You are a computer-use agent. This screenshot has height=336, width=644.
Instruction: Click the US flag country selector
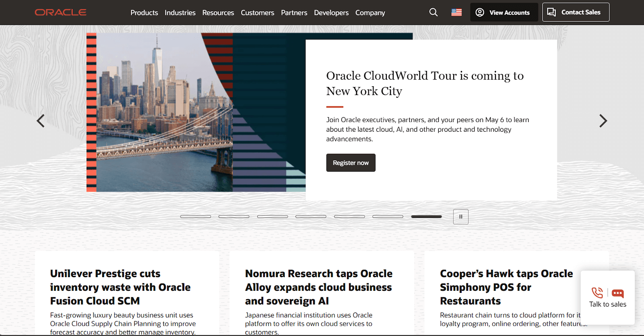(x=456, y=12)
